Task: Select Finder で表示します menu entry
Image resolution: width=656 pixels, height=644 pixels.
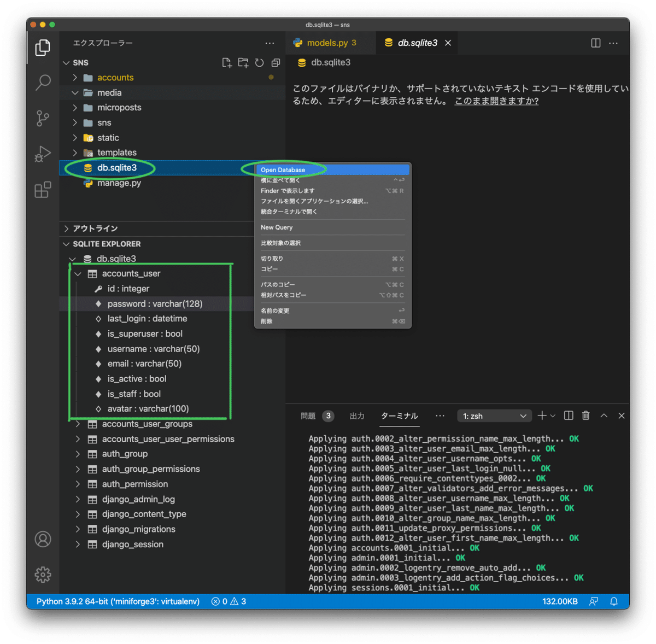Action: [x=333, y=191]
